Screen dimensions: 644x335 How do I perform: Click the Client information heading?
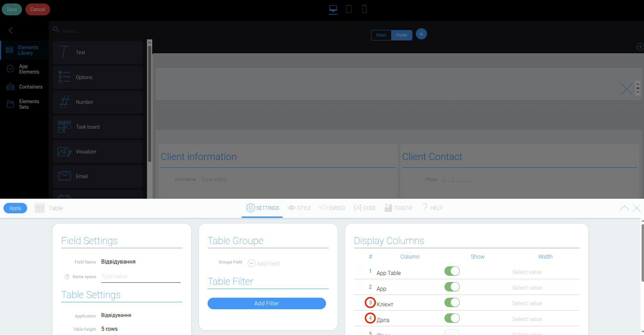199,157
